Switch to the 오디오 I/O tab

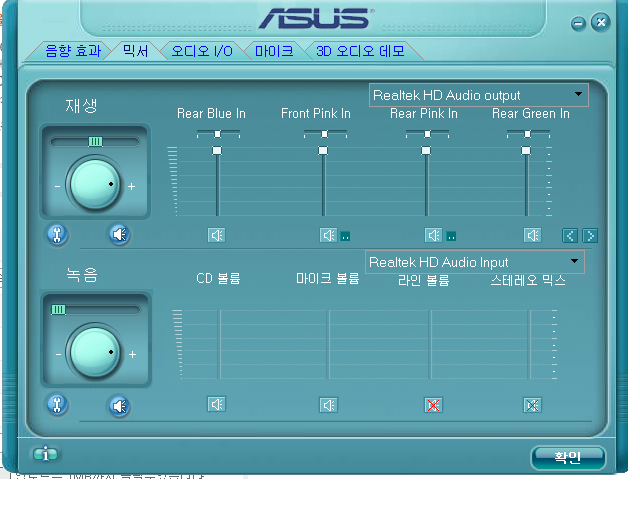tap(202, 51)
